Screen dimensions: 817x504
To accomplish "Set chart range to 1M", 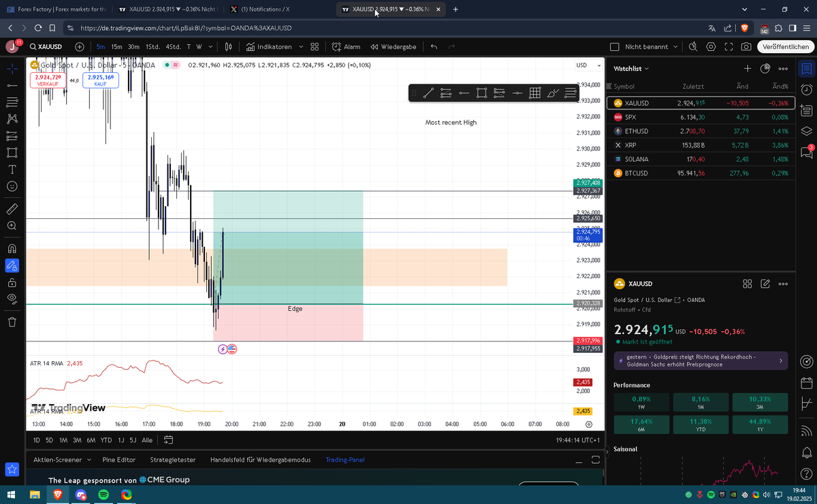I will (63, 440).
